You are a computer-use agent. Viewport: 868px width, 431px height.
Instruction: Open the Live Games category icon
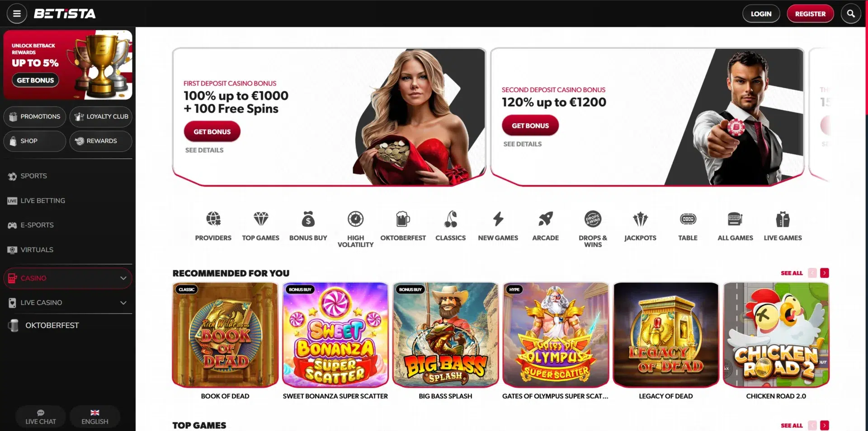pyautogui.click(x=783, y=219)
